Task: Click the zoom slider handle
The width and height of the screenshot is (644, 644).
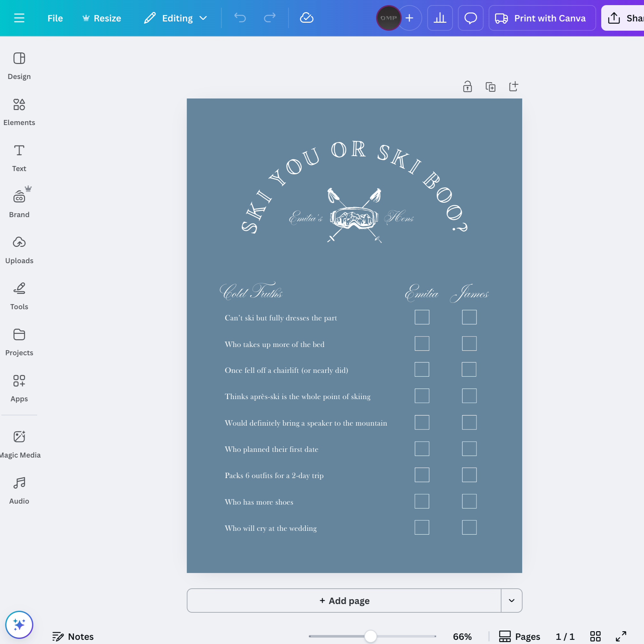Action: (x=370, y=636)
